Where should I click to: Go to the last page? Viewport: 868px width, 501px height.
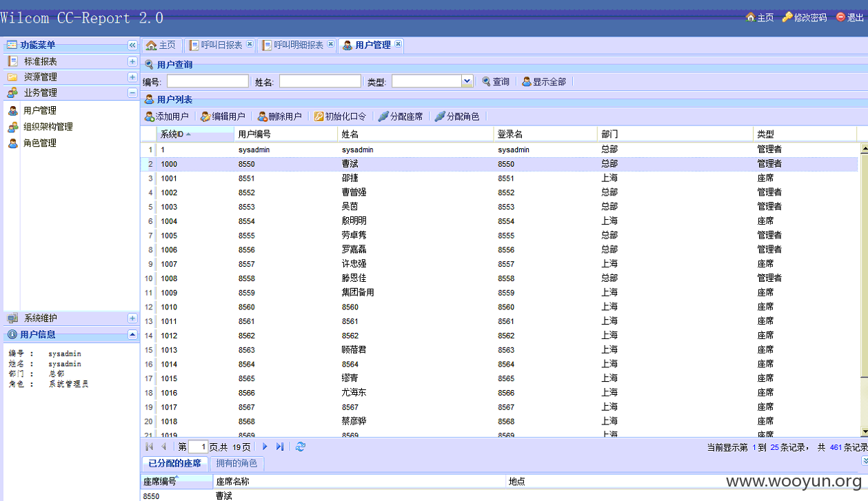pos(280,447)
